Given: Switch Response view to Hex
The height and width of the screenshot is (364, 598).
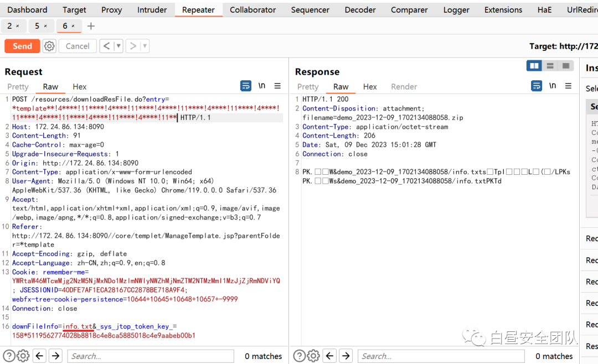Looking at the screenshot, I should coord(370,86).
